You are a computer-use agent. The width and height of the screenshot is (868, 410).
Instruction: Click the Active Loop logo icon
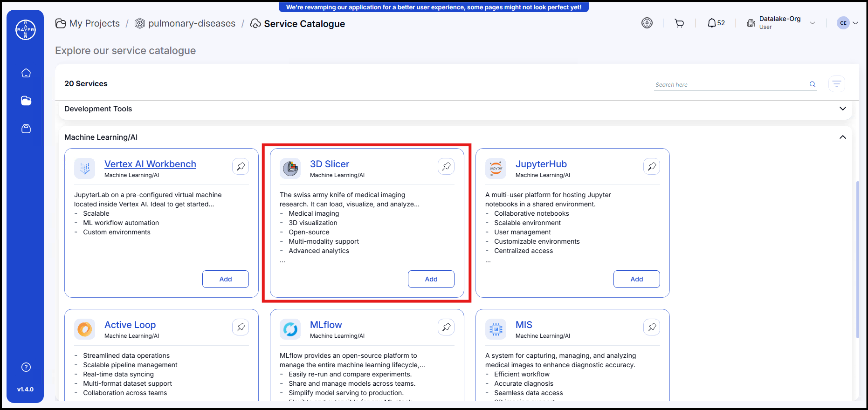[85, 329]
